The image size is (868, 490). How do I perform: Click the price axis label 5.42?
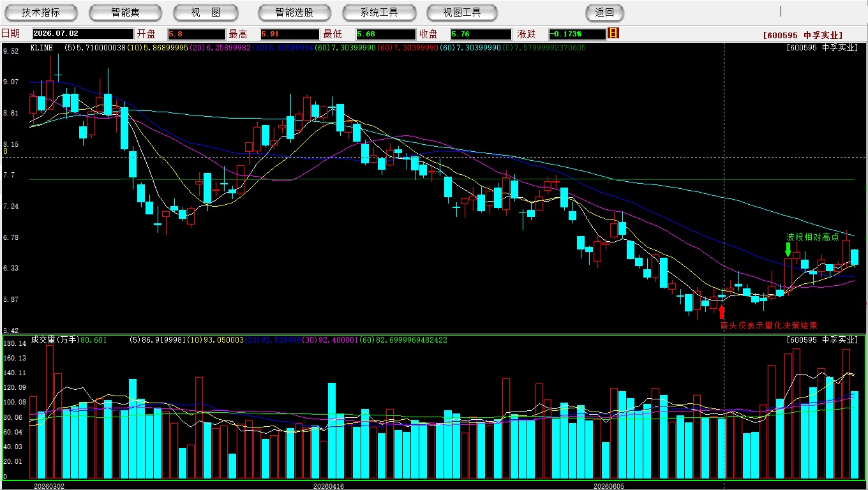(11, 330)
